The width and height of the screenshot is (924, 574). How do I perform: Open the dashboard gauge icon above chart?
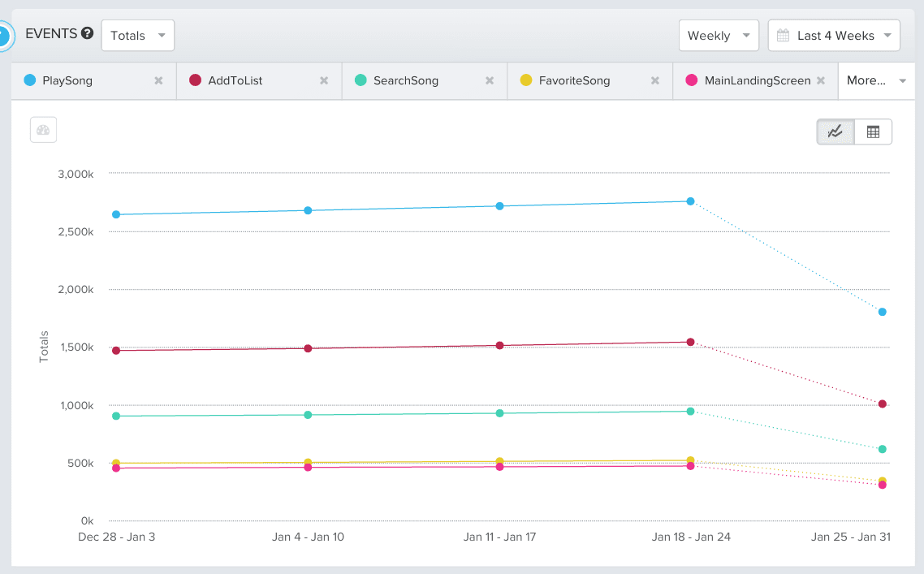[x=43, y=130]
